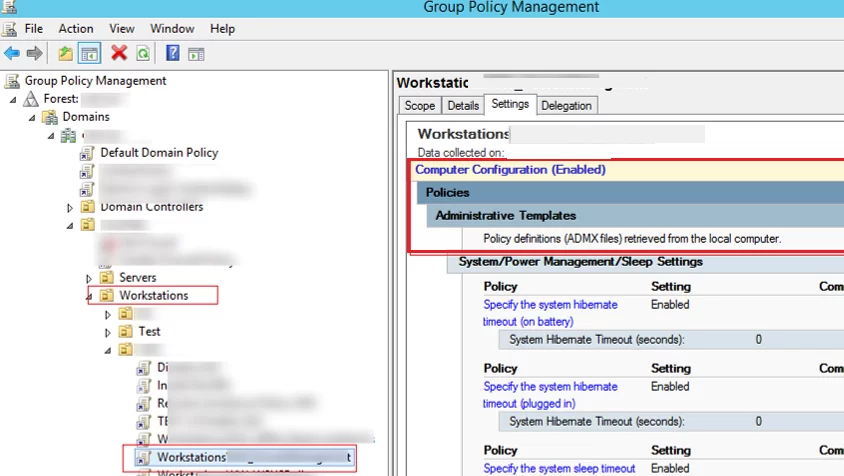
Task: Click the Workstations OU folder icon
Action: (x=107, y=296)
